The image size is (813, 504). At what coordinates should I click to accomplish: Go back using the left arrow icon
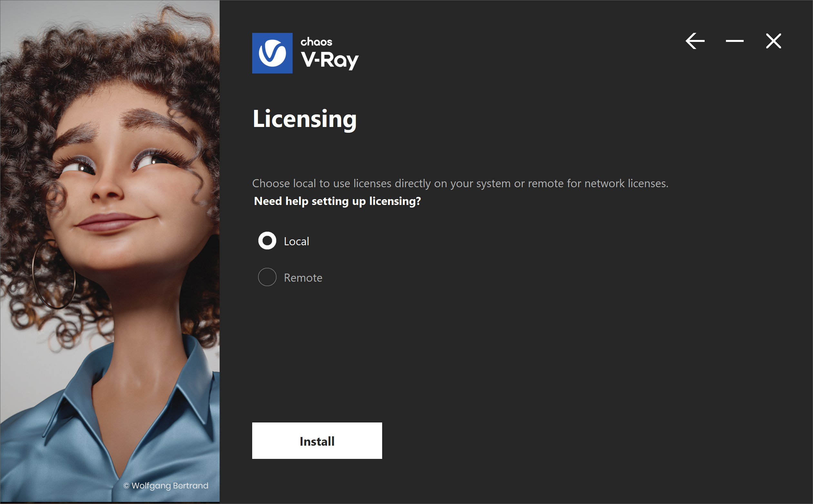pos(695,41)
